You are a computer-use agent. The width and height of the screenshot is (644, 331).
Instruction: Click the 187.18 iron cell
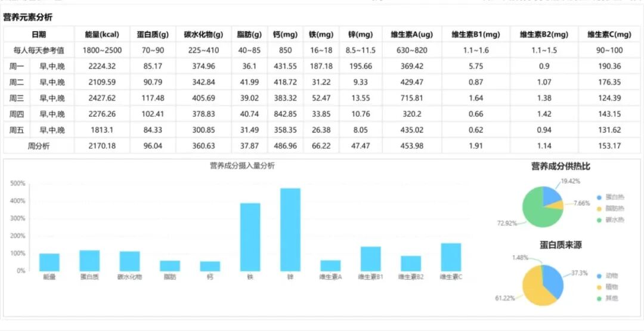tap(321, 66)
